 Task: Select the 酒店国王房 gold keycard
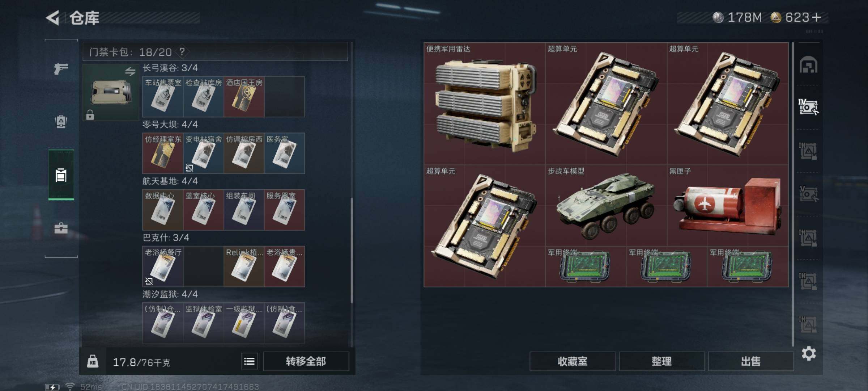(x=244, y=97)
